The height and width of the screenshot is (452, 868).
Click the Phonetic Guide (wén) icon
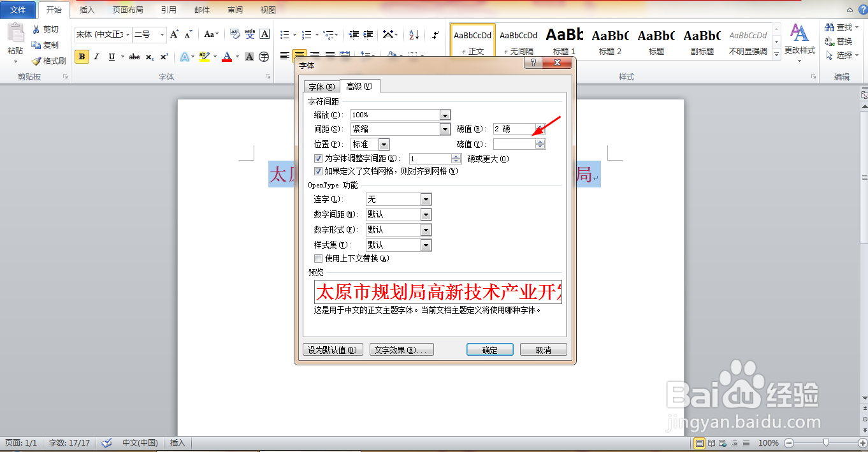(x=250, y=34)
